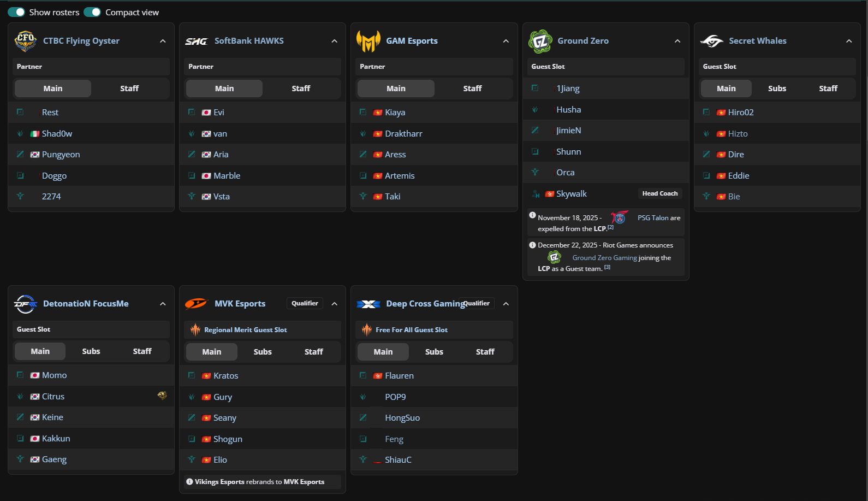Collapse the DetonatioN FocusMe roster
Viewport: 868px width, 501px height.
163,304
